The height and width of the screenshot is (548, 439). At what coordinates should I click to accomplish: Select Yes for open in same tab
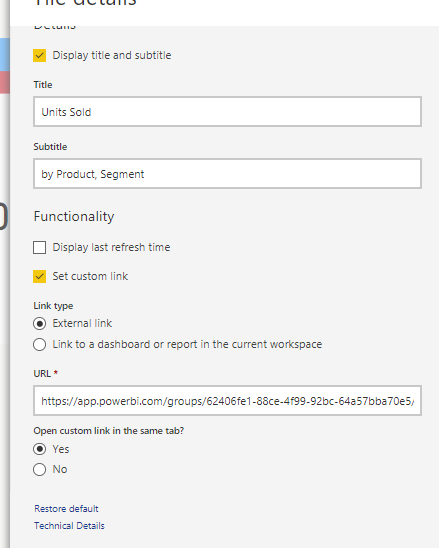(39, 449)
